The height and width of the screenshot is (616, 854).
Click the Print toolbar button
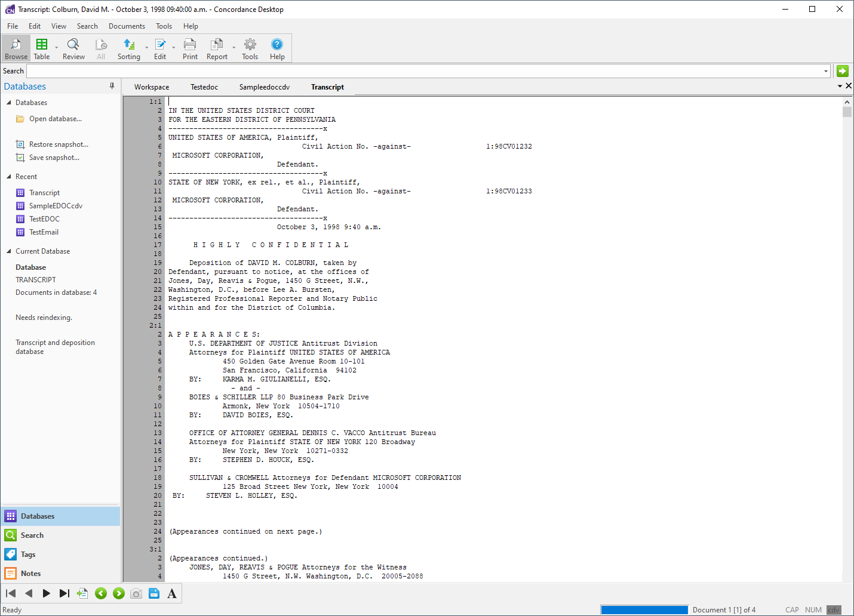[x=190, y=49]
